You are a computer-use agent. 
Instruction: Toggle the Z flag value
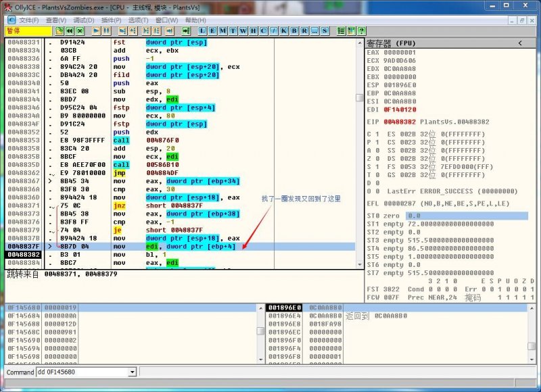coord(377,159)
